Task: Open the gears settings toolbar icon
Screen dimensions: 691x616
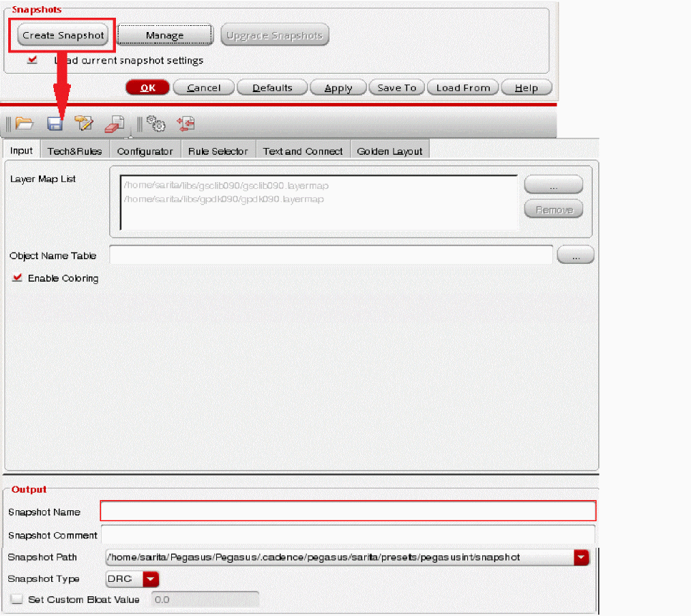Action: [x=156, y=123]
